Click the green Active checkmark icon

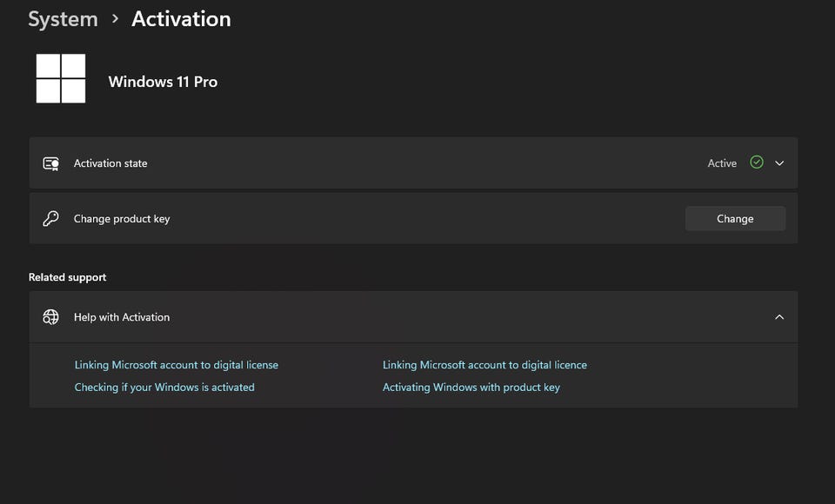757,162
